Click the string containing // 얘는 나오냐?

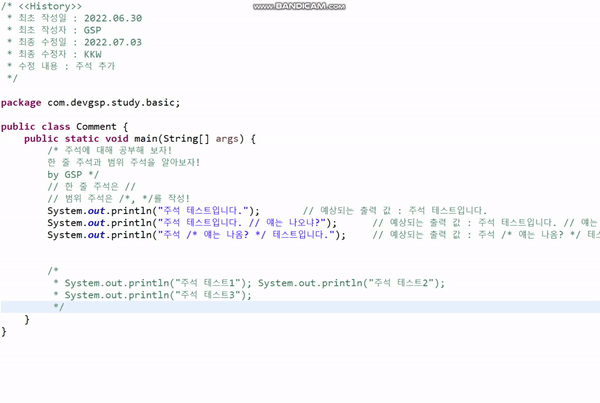click(242, 222)
